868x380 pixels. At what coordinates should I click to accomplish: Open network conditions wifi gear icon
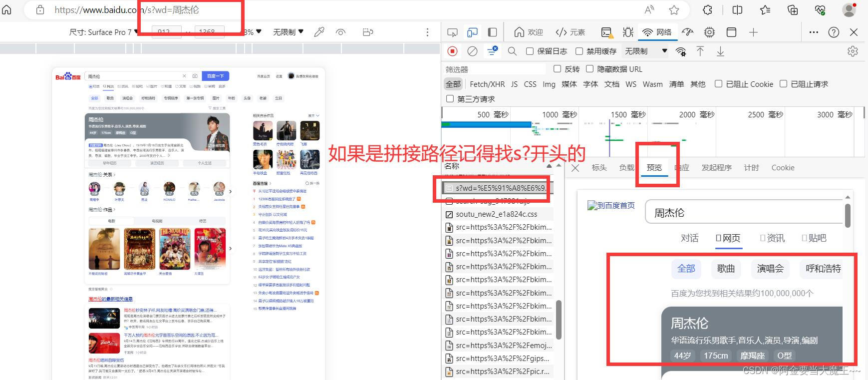(x=681, y=51)
